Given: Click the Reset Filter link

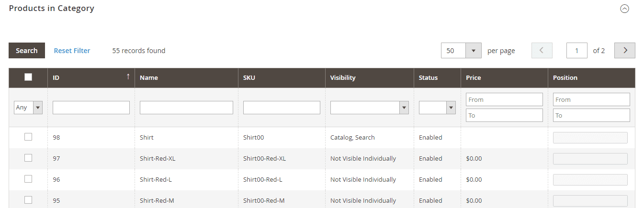Looking at the screenshot, I should 72,50.
